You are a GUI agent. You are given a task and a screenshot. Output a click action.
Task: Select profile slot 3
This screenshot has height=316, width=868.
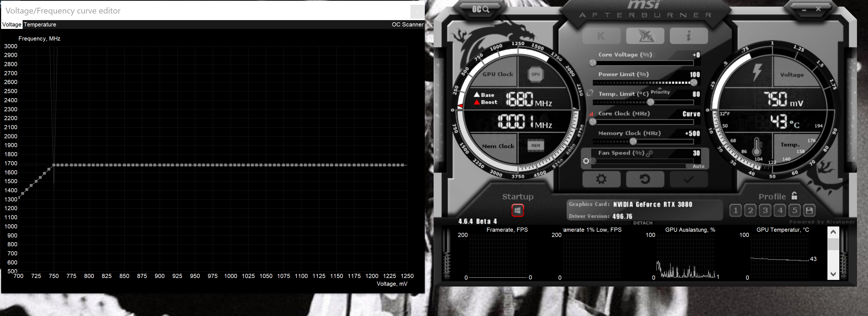tap(765, 211)
